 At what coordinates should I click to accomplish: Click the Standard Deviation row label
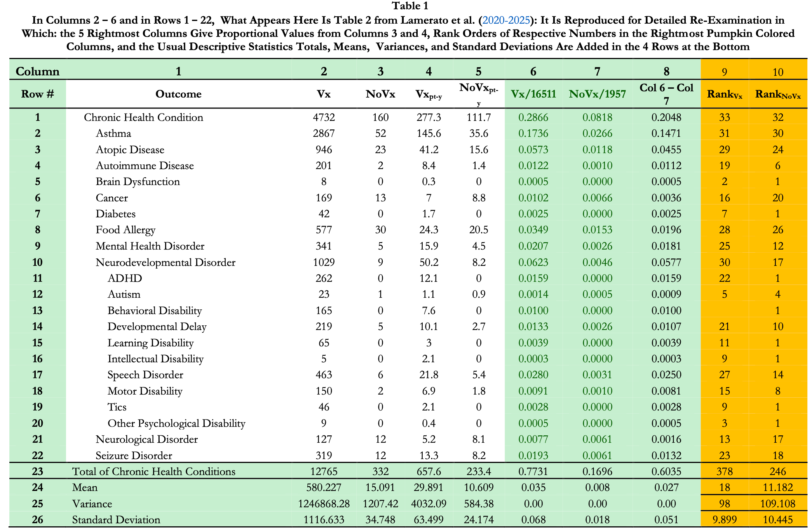tap(116, 520)
